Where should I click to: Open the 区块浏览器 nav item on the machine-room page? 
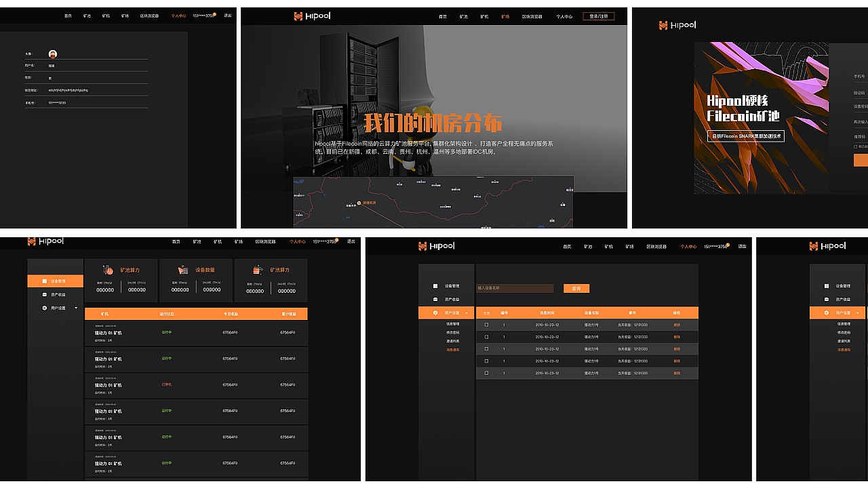532,16
